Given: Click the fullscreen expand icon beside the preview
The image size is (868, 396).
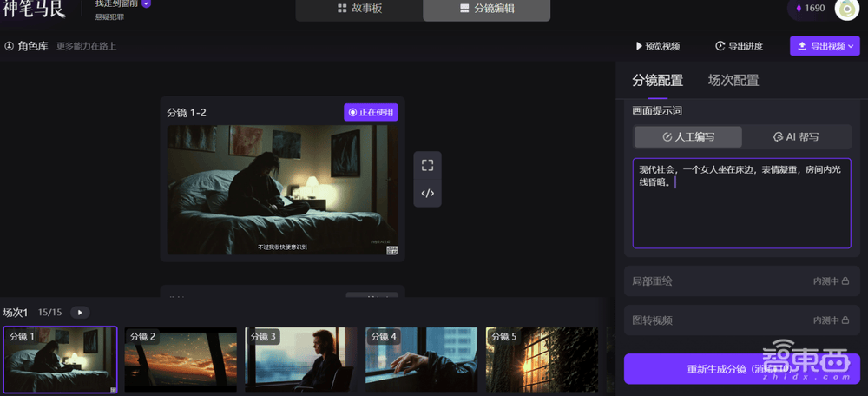Looking at the screenshot, I should click(427, 165).
